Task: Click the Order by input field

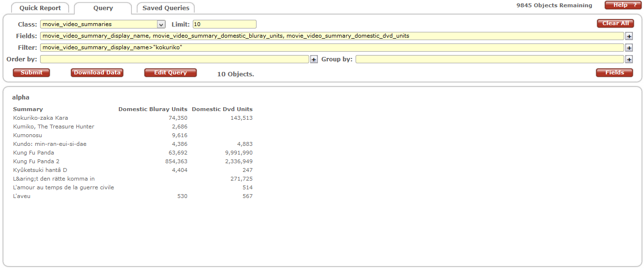Action: [x=174, y=59]
